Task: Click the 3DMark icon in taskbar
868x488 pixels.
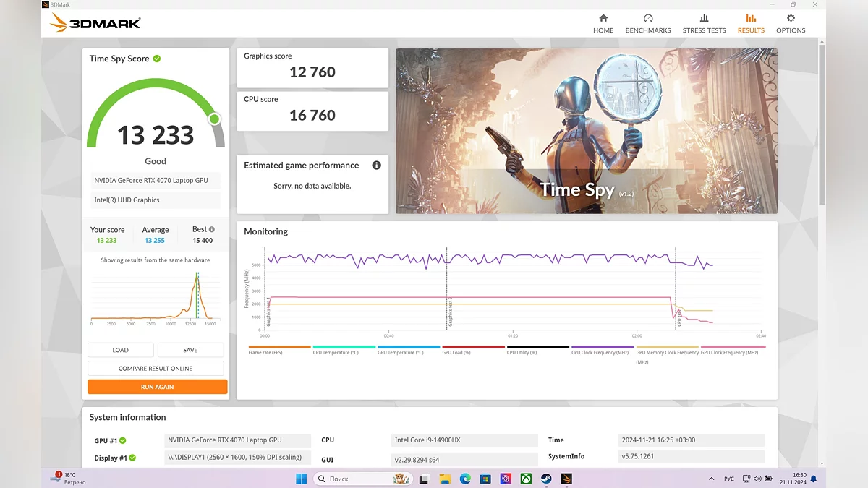Action: point(566,479)
